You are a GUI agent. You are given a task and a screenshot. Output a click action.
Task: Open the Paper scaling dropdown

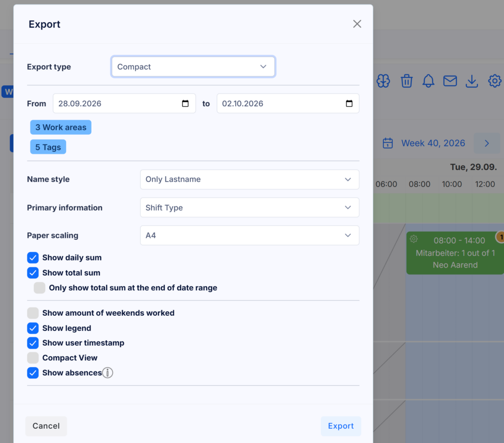(x=250, y=235)
